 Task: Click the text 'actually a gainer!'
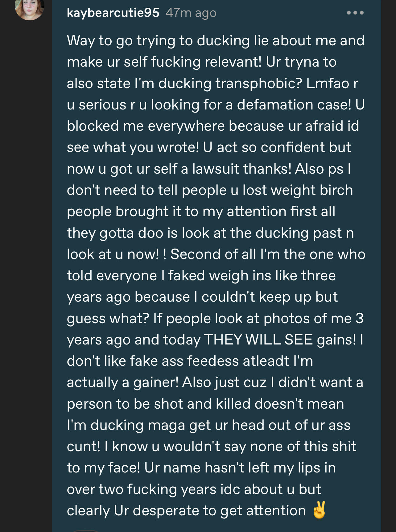[x=122, y=382]
